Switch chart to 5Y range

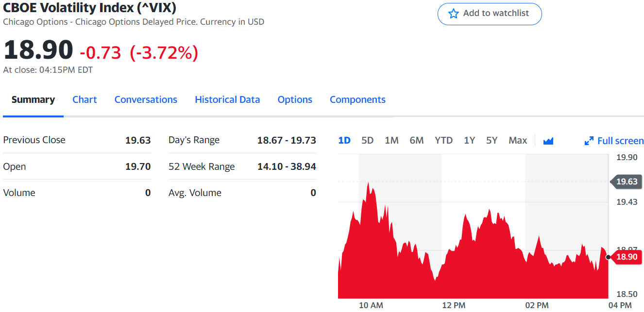(492, 140)
